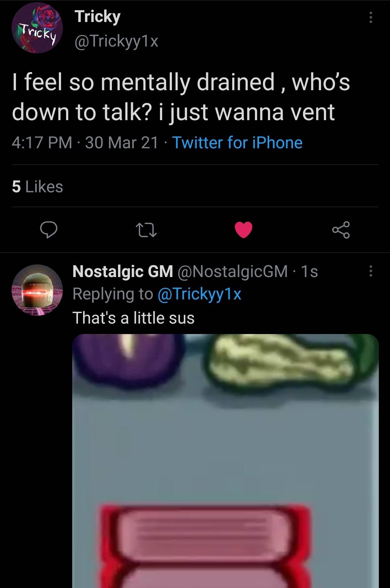Open the Twitter for iPhone link
This screenshot has width=390, height=588.
pyautogui.click(x=237, y=142)
